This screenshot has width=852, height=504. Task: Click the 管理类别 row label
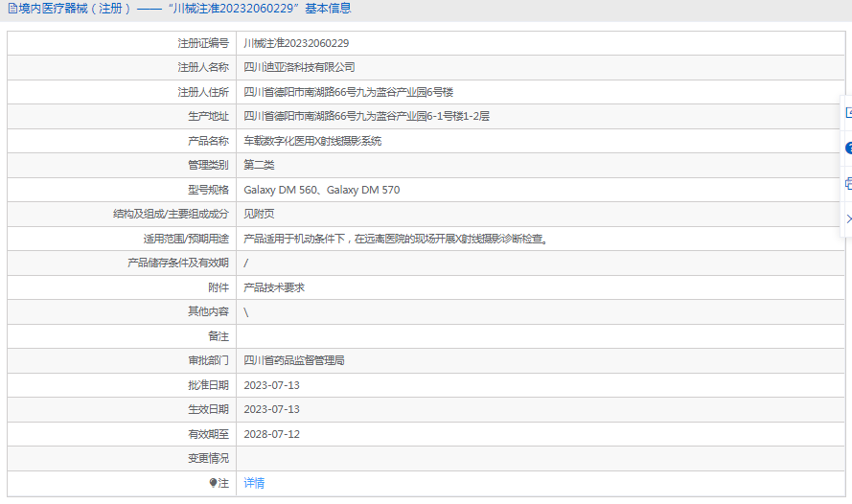(209, 165)
